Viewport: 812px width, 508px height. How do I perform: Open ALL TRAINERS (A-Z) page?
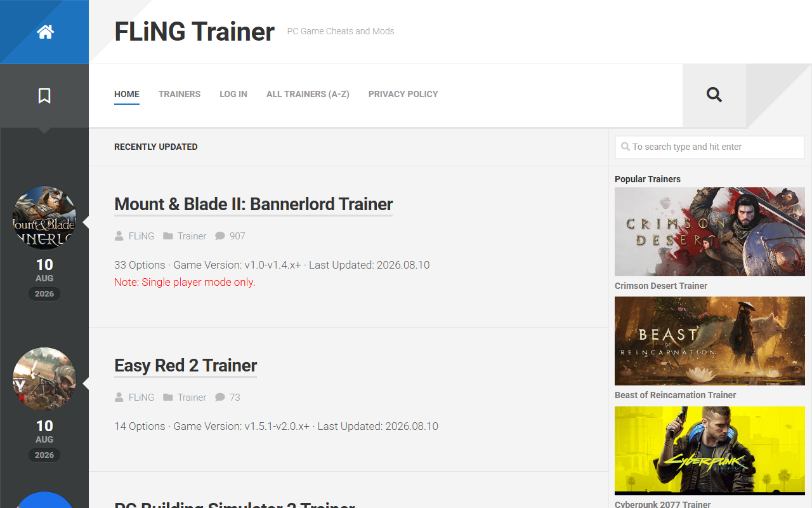pos(308,94)
